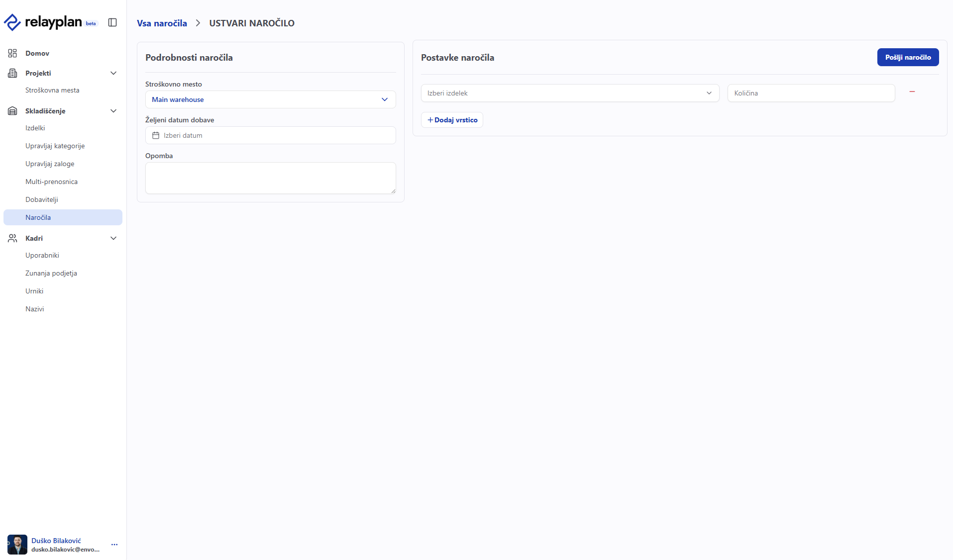Collapse the Skladiščenje section chevron

click(113, 111)
